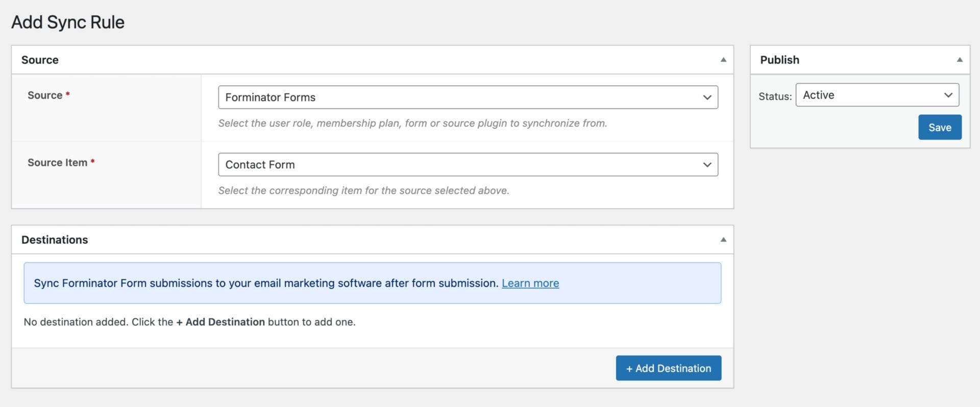Viewport: 980px width, 407px height.
Task: Open the Source dropdown showing Forminator Forms
Action: click(x=468, y=97)
